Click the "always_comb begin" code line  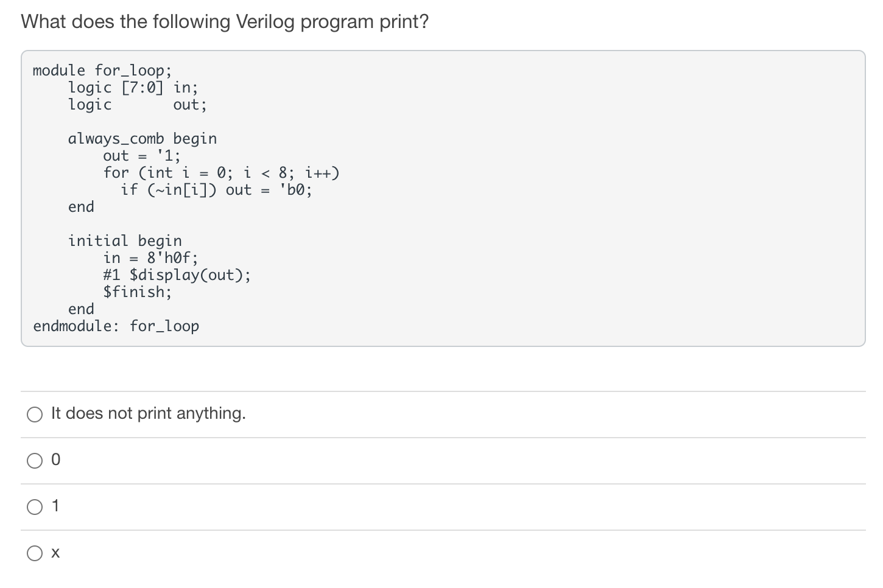(142, 139)
